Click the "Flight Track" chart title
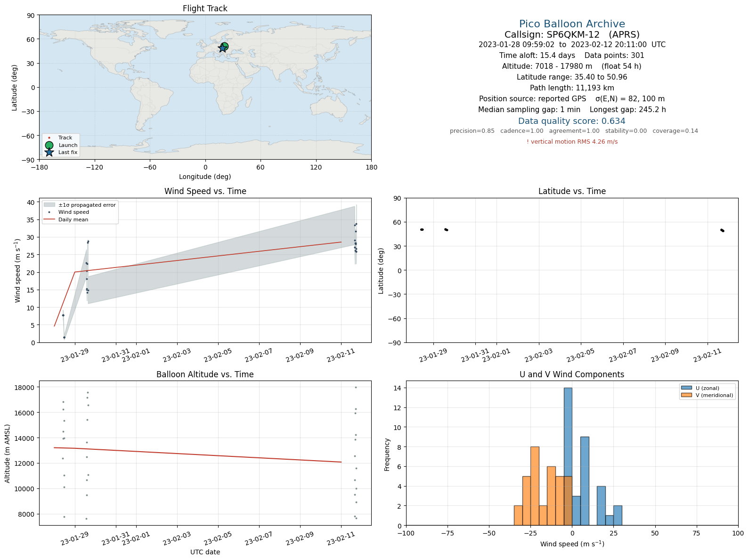 (205, 8)
